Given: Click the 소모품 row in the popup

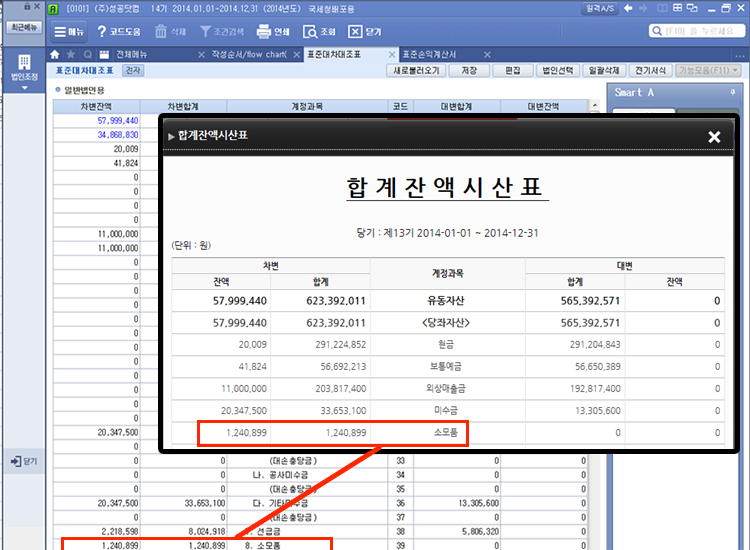Looking at the screenshot, I should tap(448, 433).
